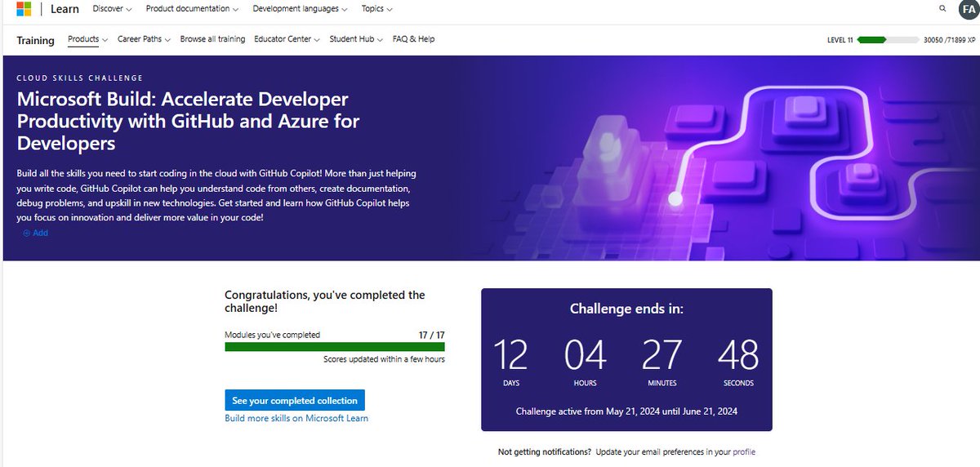The width and height of the screenshot is (980, 467).
Task: Open the search magnifier icon
Action: click(x=944, y=9)
